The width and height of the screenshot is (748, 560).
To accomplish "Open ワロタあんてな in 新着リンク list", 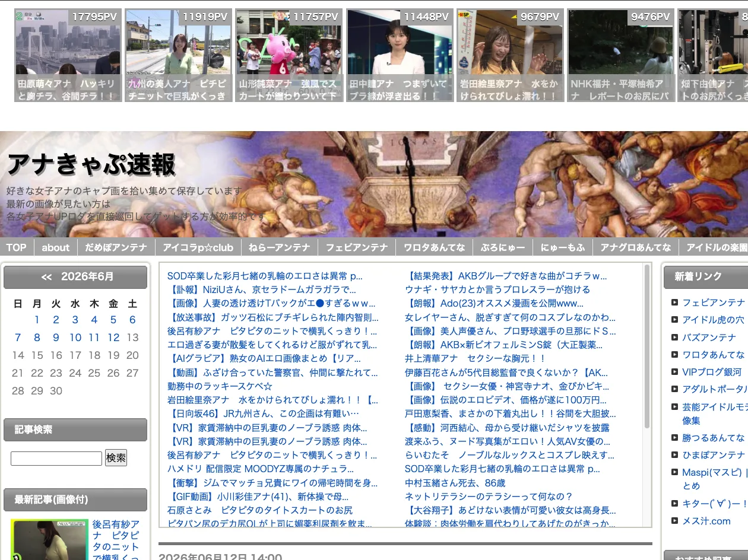I will (713, 355).
